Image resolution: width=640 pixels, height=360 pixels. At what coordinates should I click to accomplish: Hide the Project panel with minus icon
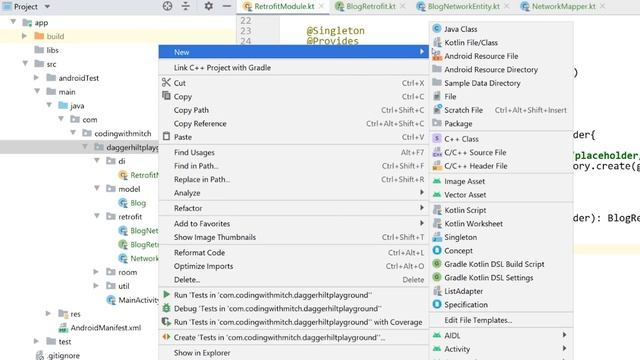pyautogui.click(x=227, y=6)
